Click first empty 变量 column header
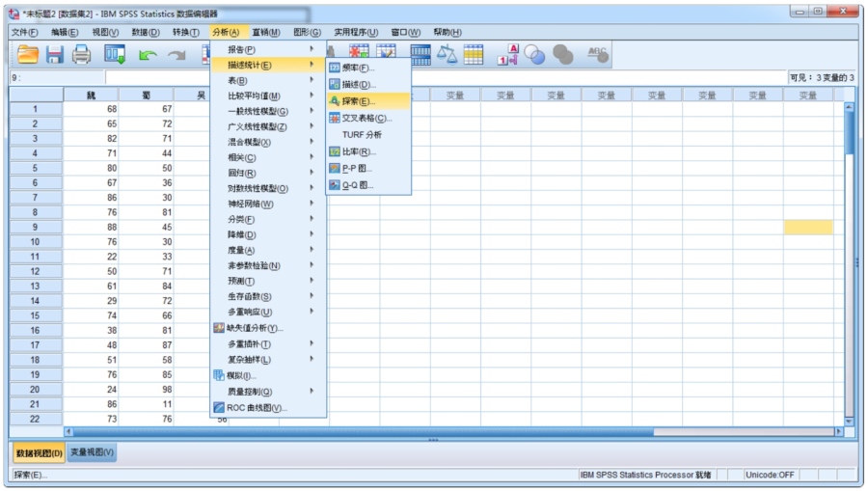Image resolution: width=868 pixels, height=491 pixels. [x=455, y=95]
